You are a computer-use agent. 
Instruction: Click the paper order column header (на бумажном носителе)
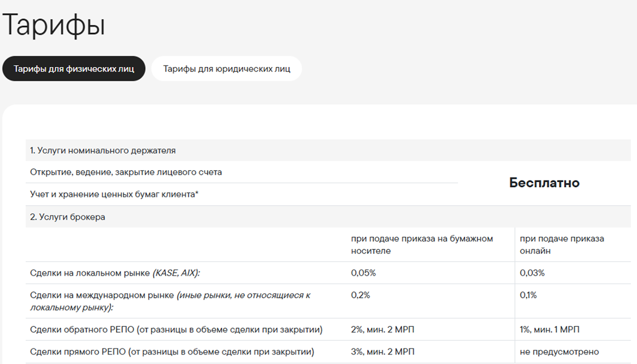tap(422, 245)
